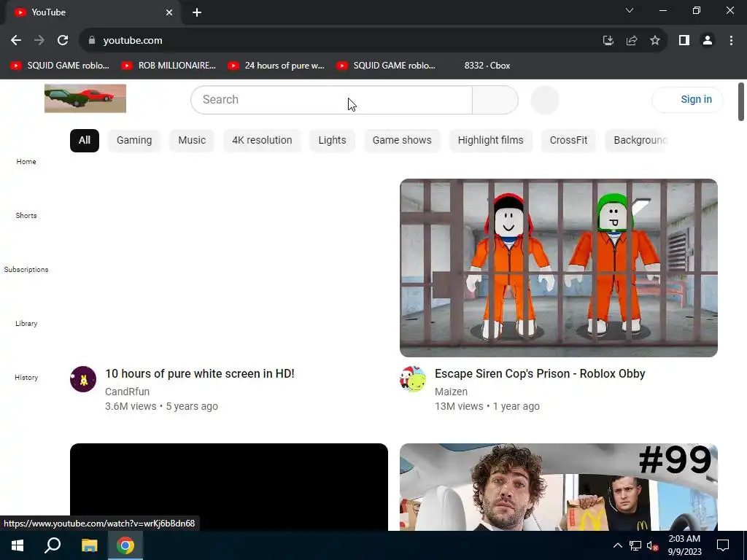Select the CrossFit filter chip
The image size is (747, 560).
[x=568, y=141]
